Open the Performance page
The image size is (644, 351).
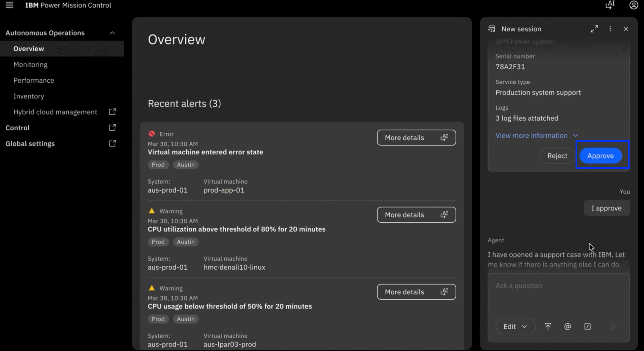point(34,80)
